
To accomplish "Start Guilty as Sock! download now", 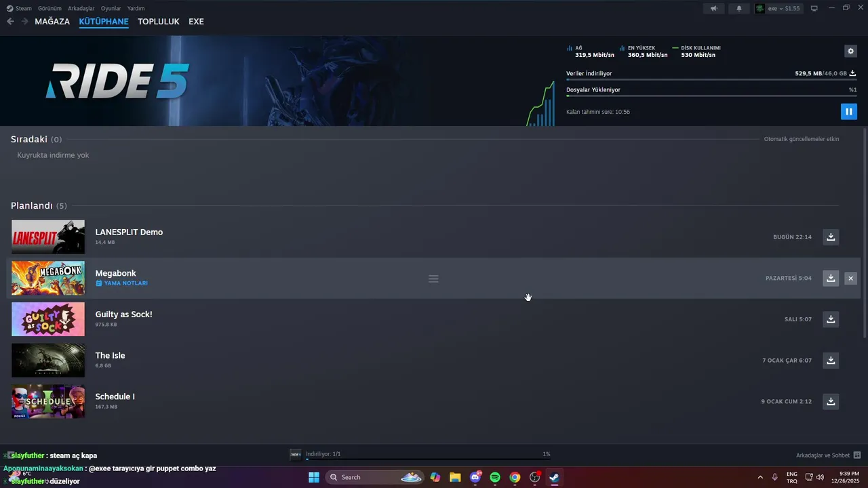I will (x=831, y=319).
